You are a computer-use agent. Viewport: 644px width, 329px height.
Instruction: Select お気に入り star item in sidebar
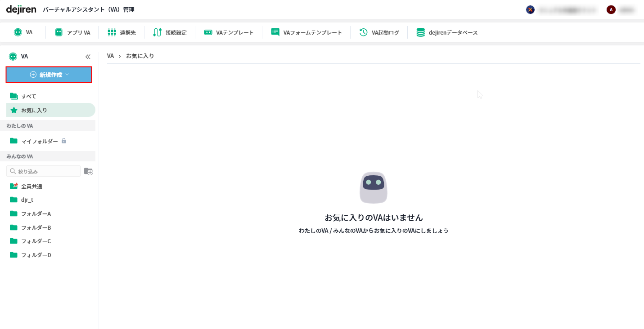(34, 110)
